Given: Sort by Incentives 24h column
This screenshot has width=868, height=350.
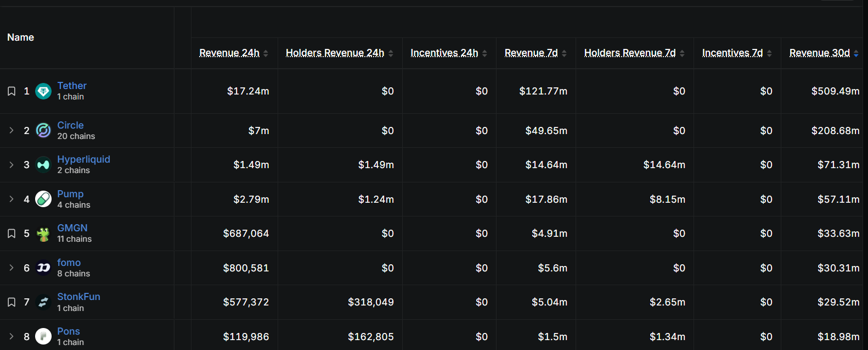Looking at the screenshot, I should 444,53.
